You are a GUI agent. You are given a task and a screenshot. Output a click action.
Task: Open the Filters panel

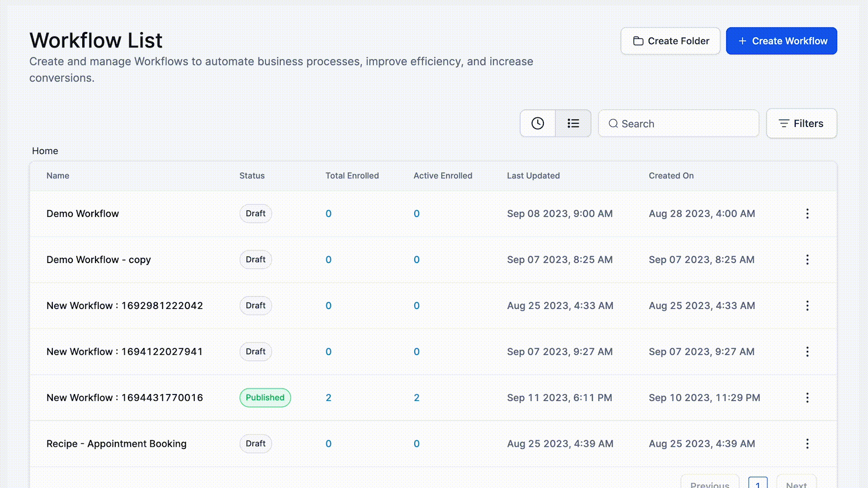(x=801, y=123)
